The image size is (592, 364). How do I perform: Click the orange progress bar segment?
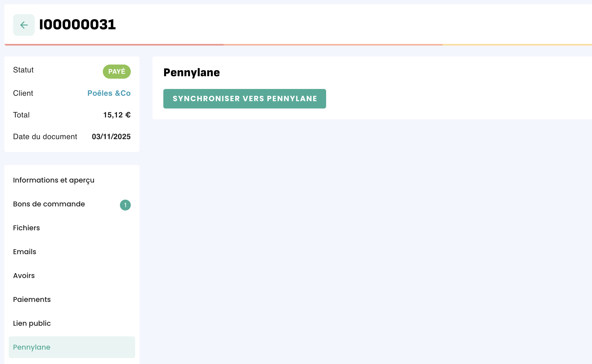click(x=333, y=44)
